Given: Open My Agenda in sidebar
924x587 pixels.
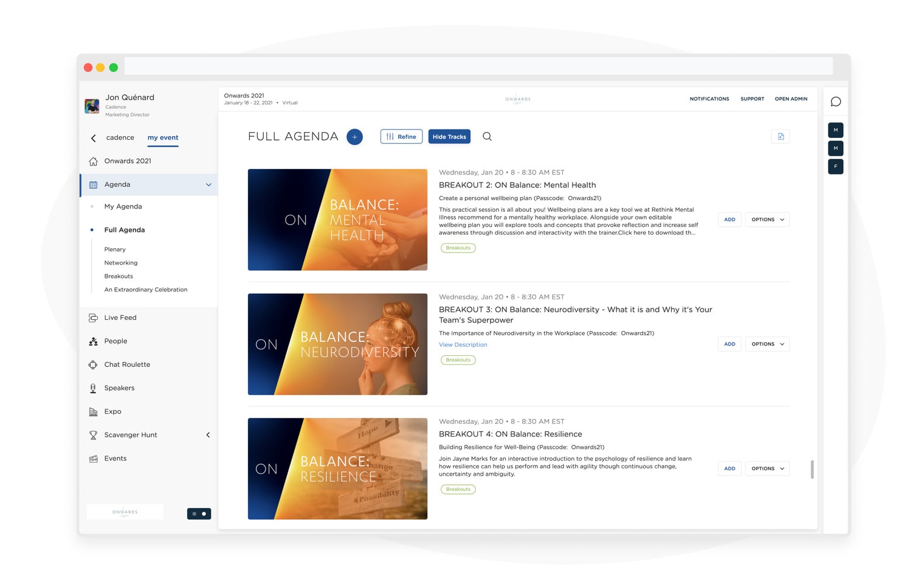Looking at the screenshot, I should 123,207.
